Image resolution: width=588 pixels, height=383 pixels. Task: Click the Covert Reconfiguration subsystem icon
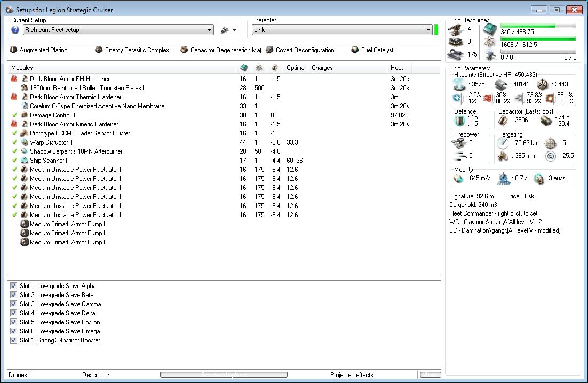pos(269,50)
